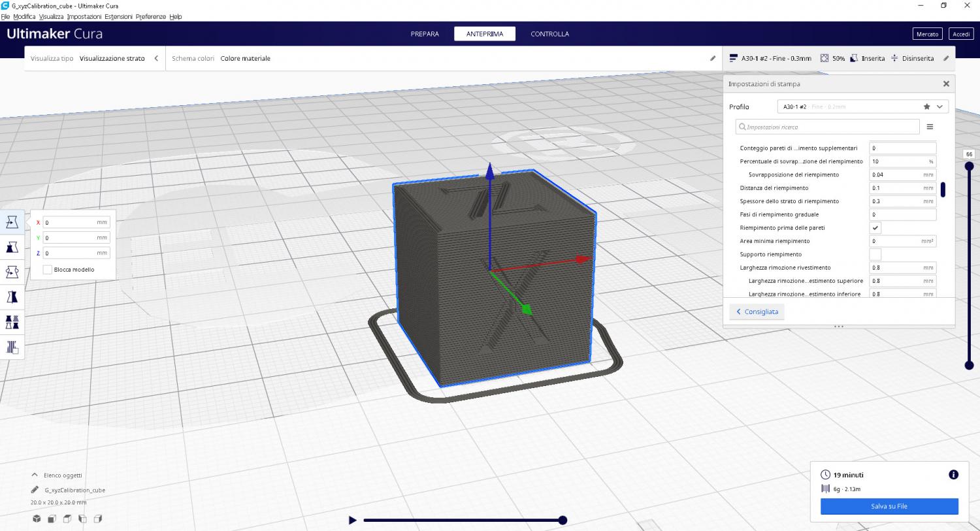This screenshot has width=980, height=531.
Task: Click the star icon next to profile
Action: (x=926, y=106)
